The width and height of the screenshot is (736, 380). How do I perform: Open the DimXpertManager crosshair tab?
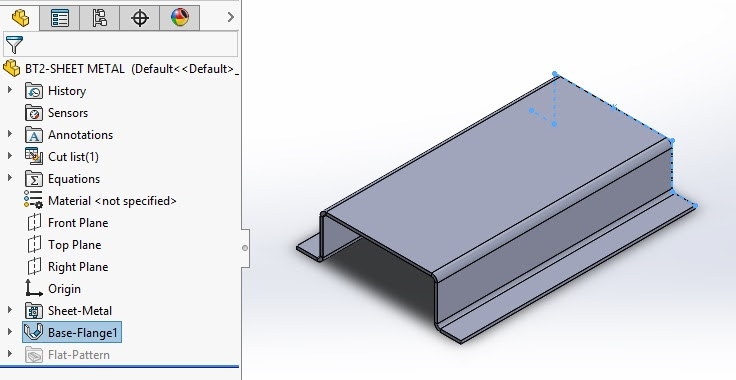tap(139, 18)
